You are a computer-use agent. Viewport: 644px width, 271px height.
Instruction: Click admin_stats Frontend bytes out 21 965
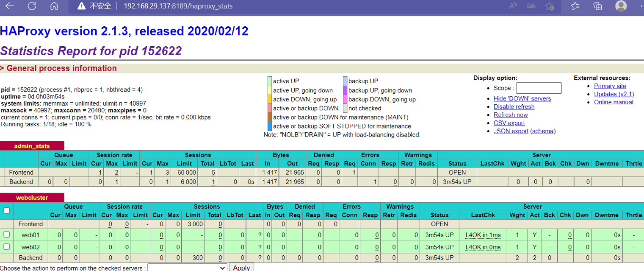(295, 173)
